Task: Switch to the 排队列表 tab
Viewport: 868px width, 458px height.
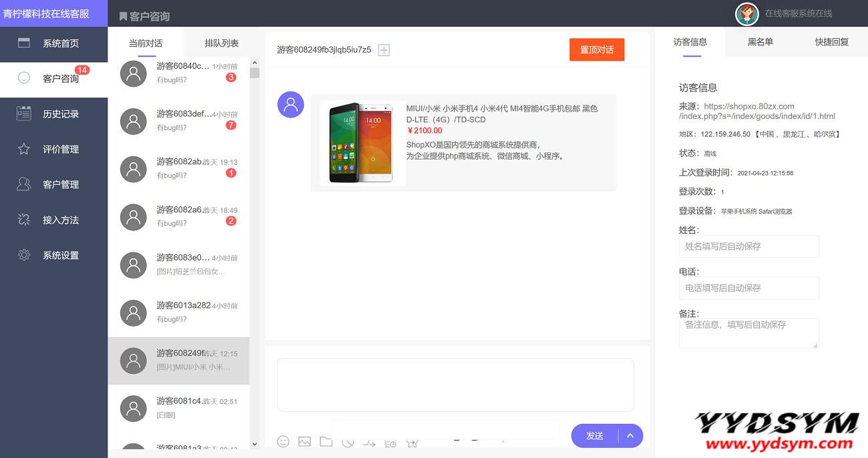Action: point(222,43)
